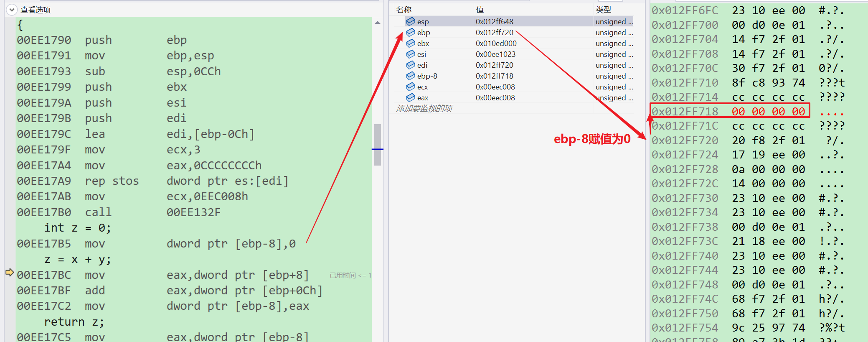Select the esp watch row icon
The image size is (868, 342).
click(x=411, y=21)
